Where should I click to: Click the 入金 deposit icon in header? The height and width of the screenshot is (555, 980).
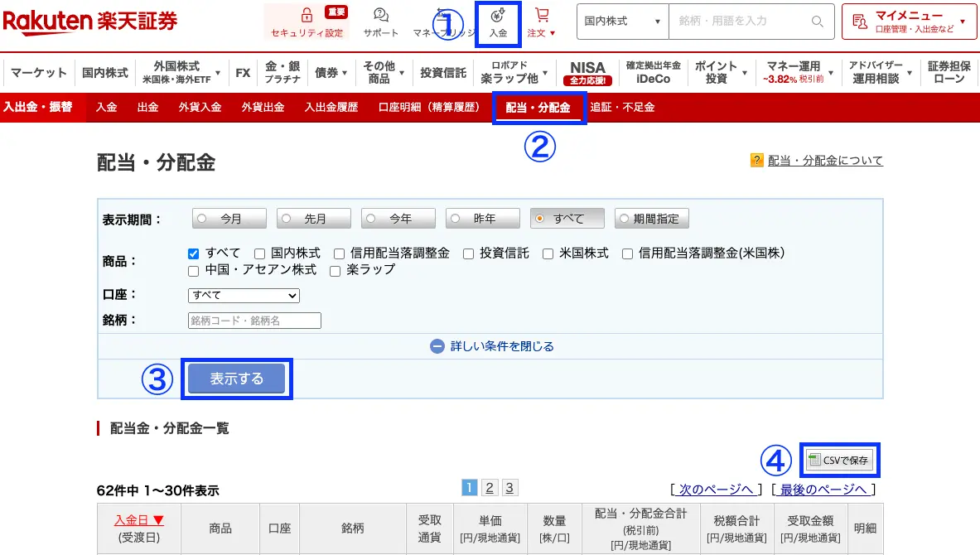(x=498, y=15)
